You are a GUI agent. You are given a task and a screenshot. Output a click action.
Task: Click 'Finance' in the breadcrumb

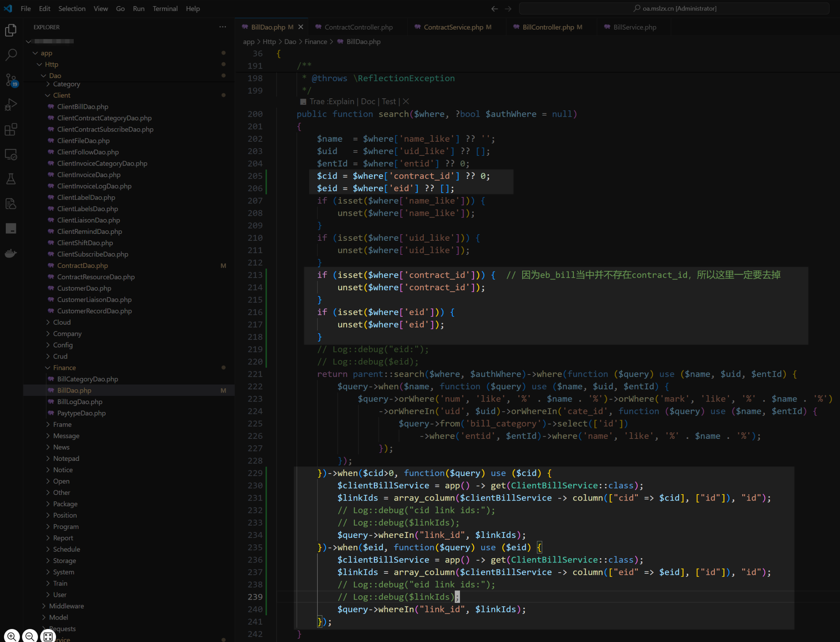[x=316, y=42]
